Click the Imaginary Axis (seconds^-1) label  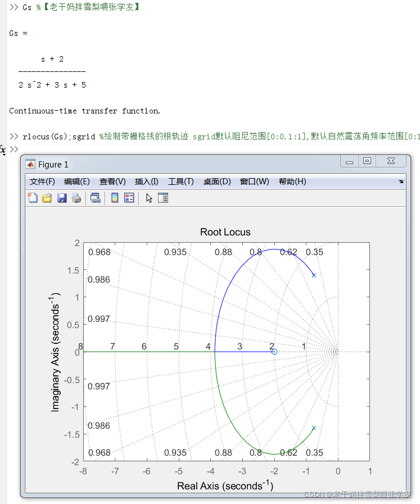pos(55,352)
